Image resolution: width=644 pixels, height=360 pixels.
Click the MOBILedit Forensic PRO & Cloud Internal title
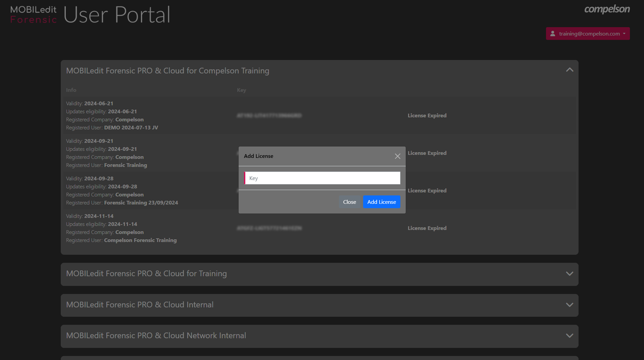click(x=140, y=305)
